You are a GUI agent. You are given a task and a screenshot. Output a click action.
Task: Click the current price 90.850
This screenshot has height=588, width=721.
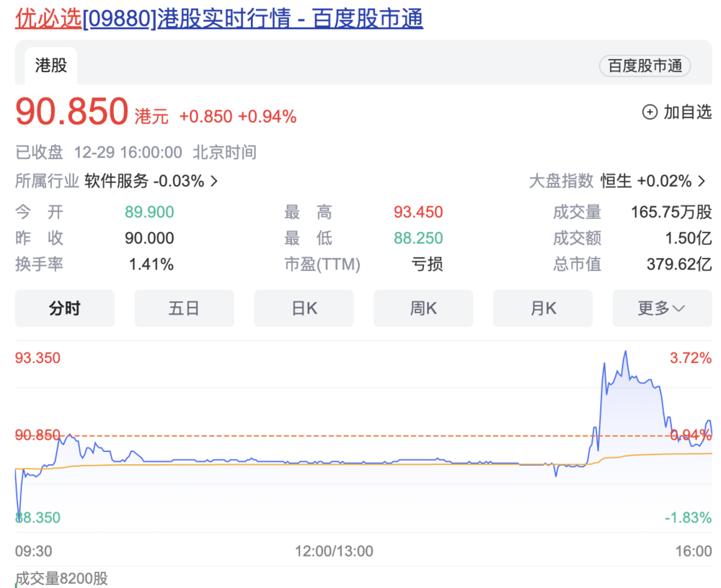click(71, 111)
